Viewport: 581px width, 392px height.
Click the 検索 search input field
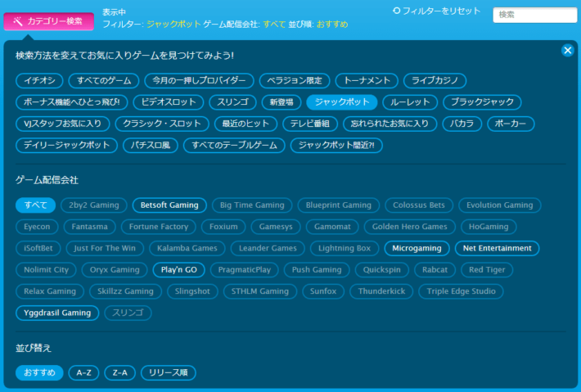[535, 15]
